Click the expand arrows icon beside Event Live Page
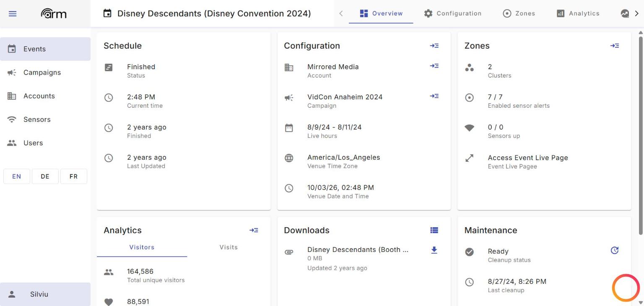 470,158
